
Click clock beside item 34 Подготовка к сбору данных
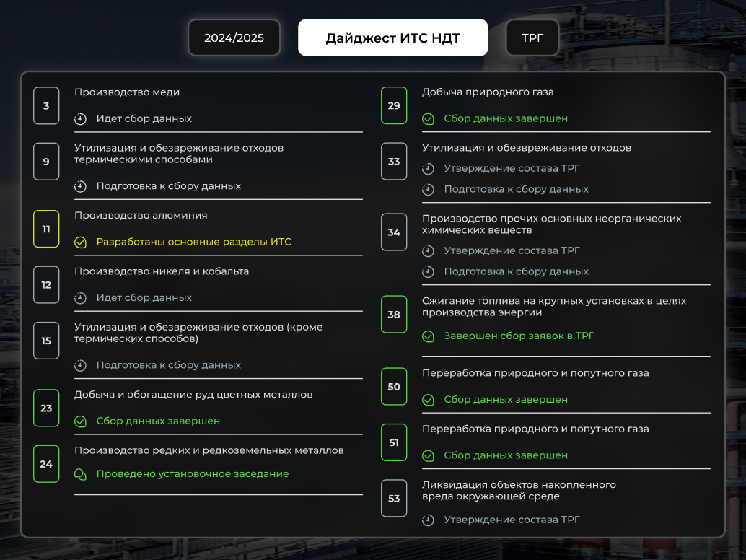[428, 271]
